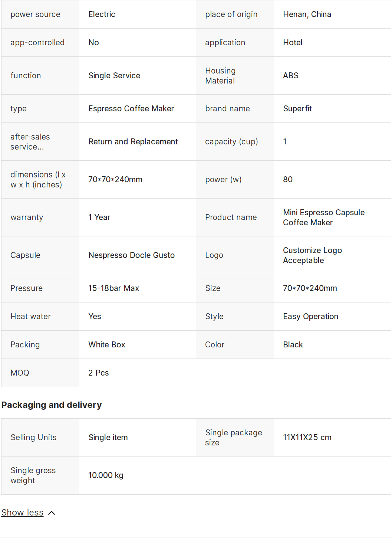The width and height of the screenshot is (392, 553).
Task: Select the Return and Replacement value
Action: 133,142
